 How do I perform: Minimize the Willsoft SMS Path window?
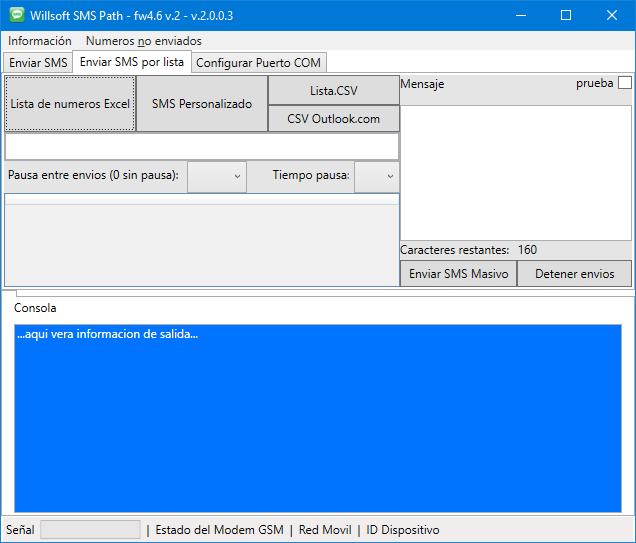521,15
